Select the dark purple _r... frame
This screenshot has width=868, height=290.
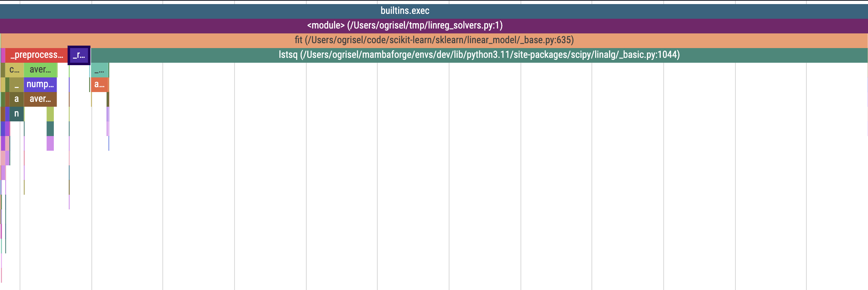coord(79,55)
